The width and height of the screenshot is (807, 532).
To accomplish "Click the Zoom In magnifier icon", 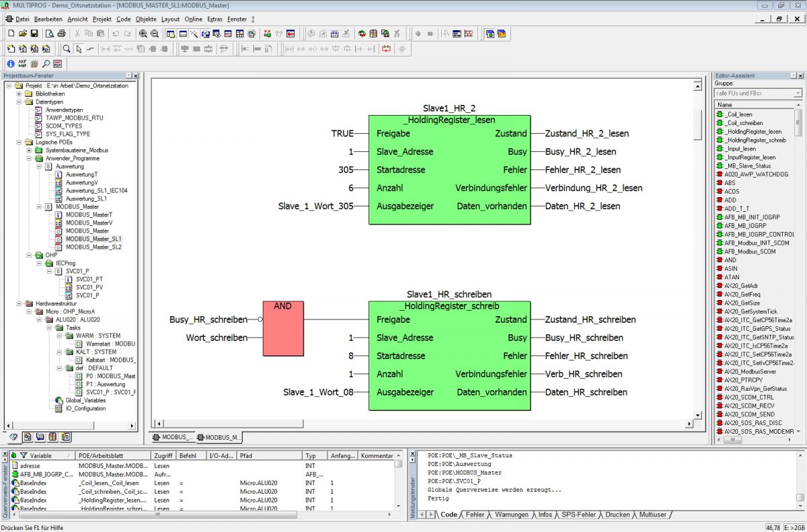I will 143,33.
